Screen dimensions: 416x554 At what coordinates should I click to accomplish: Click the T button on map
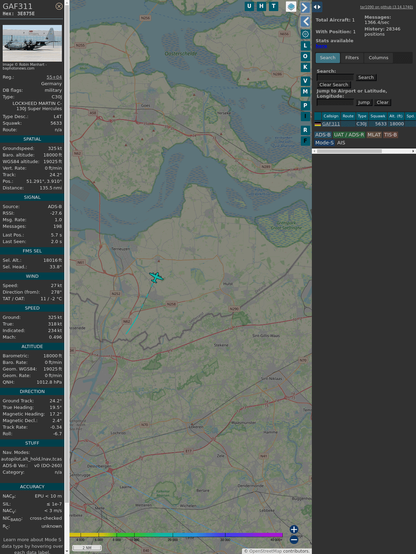274,6
